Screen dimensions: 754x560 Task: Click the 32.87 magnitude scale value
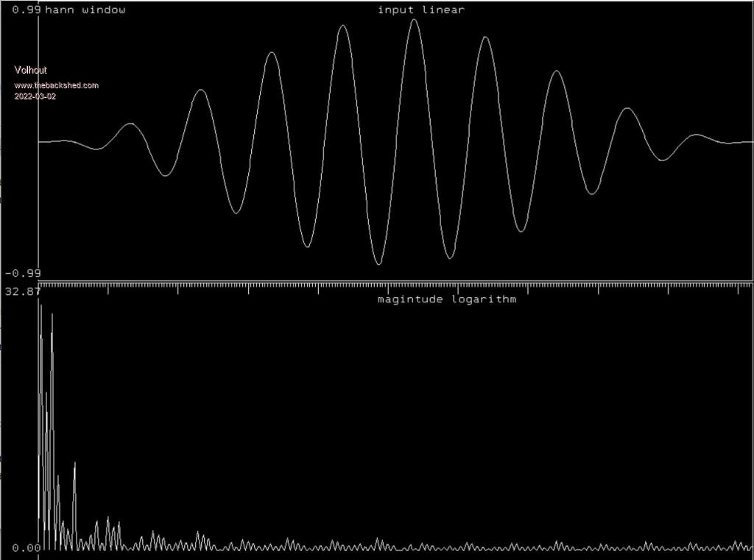(x=22, y=291)
